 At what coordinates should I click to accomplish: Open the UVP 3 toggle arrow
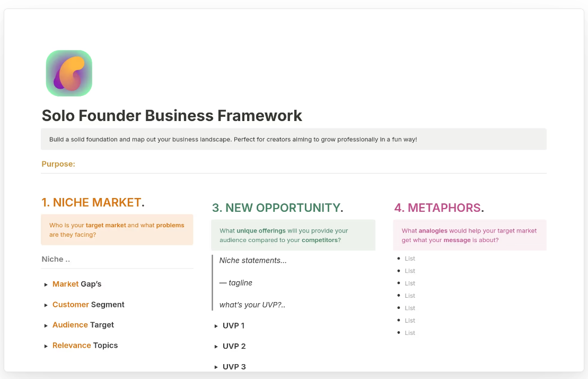[x=216, y=367]
